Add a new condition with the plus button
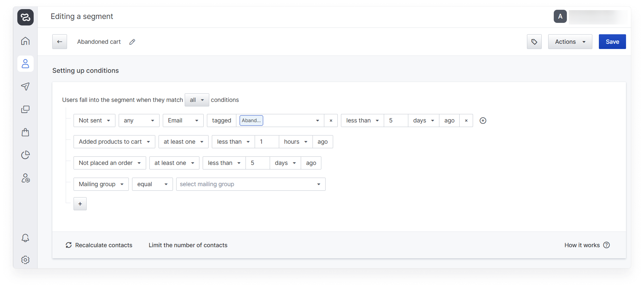This screenshot has width=644, height=288. point(80,204)
